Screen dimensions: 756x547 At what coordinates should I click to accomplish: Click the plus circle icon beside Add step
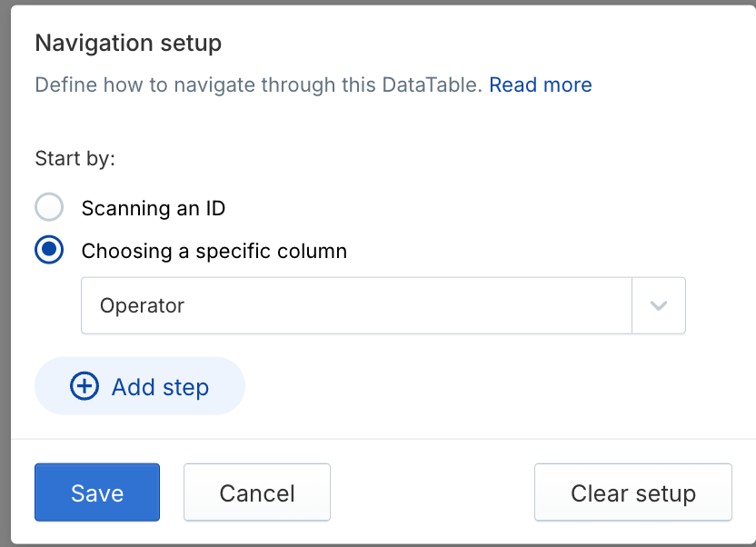(x=85, y=386)
